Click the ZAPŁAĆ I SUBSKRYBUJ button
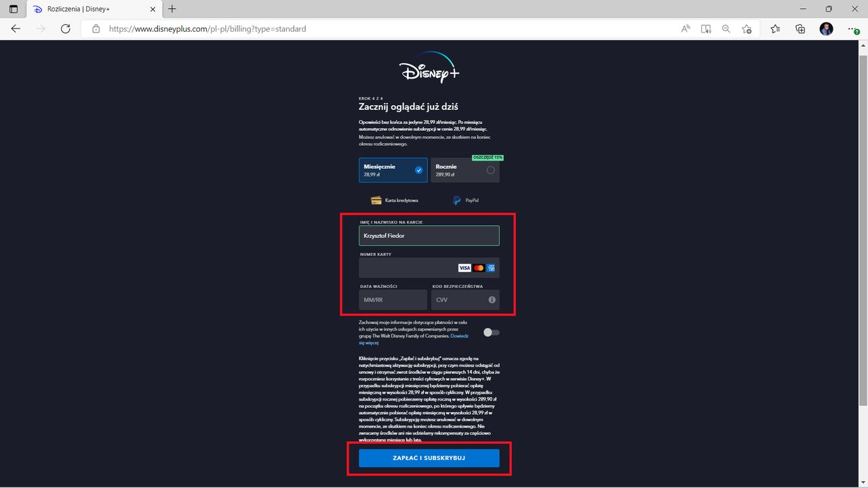868x488 pixels. tap(429, 457)
